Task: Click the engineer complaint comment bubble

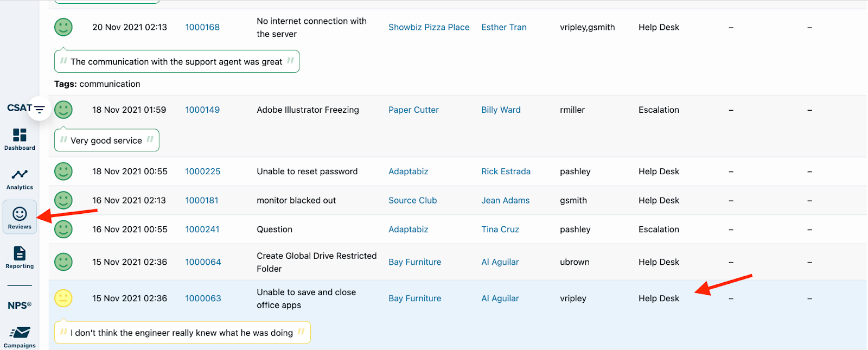Action: click(182, 333)
